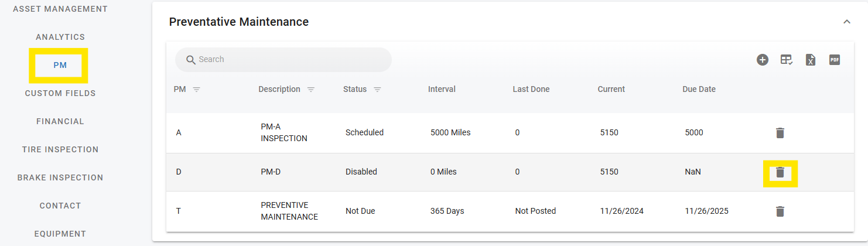Open the Description column filter

[311, 90]
